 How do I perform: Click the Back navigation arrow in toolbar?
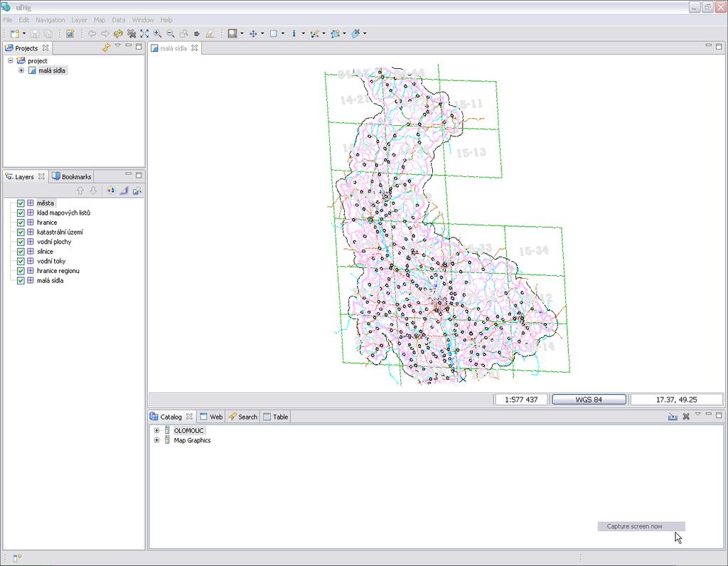point(92,33)
